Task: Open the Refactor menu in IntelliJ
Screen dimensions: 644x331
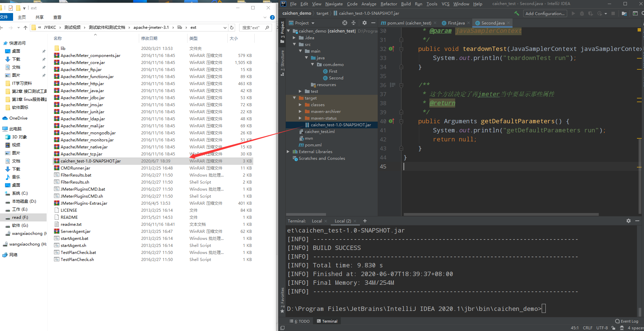Action: pos(389,4)
